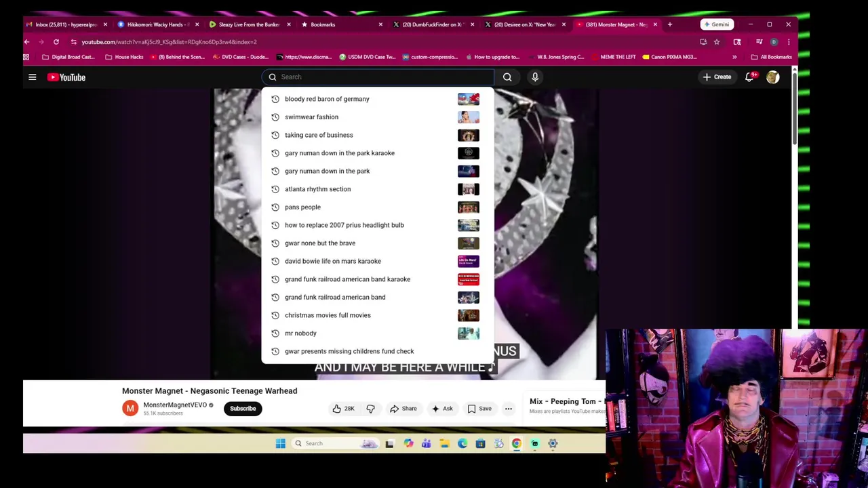The width and height of the screenshot is (868, 488).
Task: Select 'david bowie life on mars karaoke'
Action: [378, 261]
